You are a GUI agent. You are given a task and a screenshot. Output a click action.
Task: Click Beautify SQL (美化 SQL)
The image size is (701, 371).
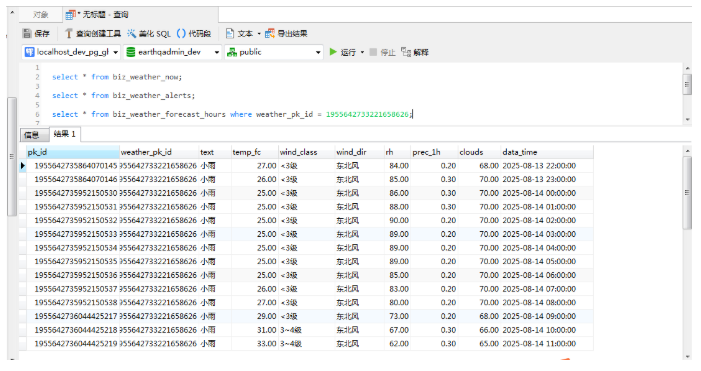pos(149,34)
